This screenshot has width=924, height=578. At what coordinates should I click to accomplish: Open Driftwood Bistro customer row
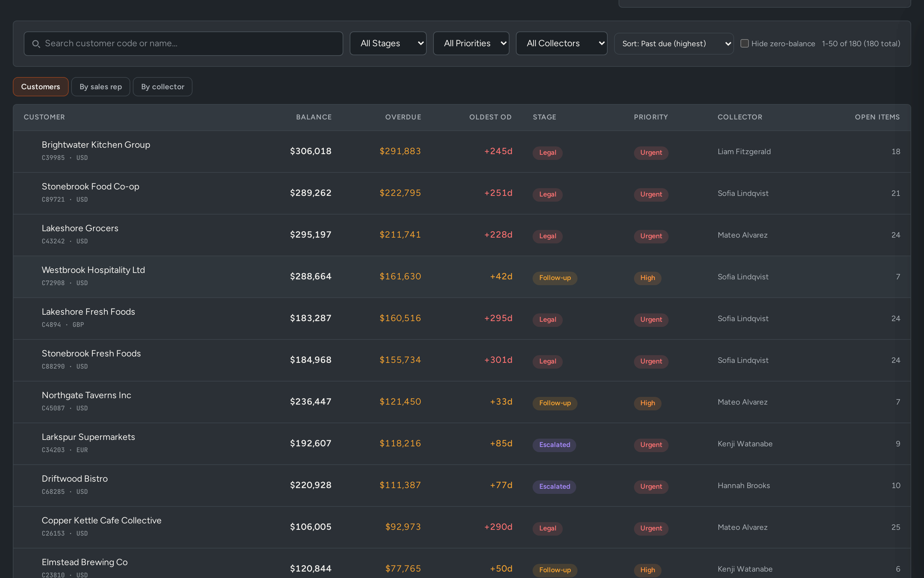pos(462,486)
